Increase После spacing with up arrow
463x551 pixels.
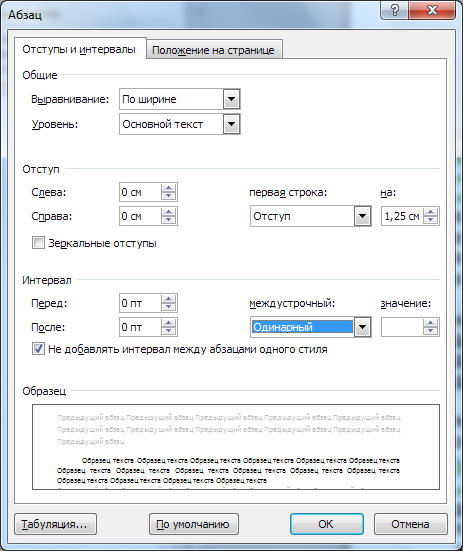tap(169, 323)
